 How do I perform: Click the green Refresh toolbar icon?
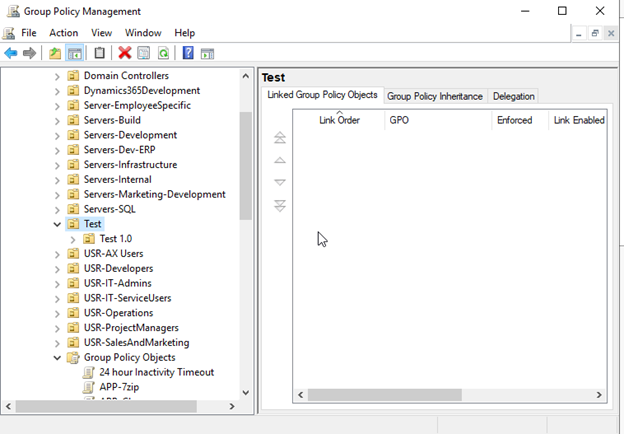[163, 53]
